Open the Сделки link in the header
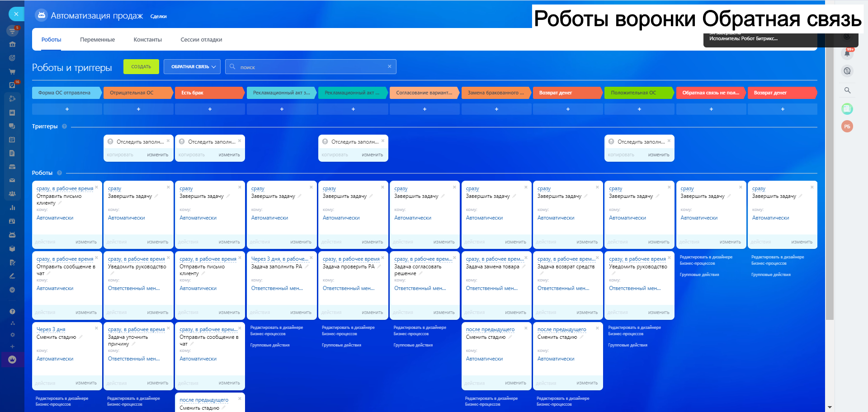868x412 pixels. (158, 17)
